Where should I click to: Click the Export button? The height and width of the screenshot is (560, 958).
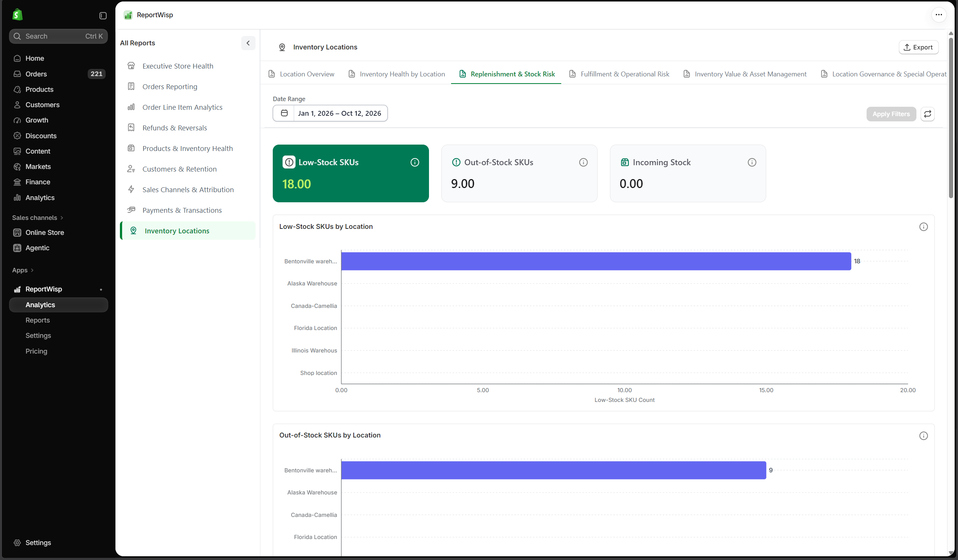918,47
